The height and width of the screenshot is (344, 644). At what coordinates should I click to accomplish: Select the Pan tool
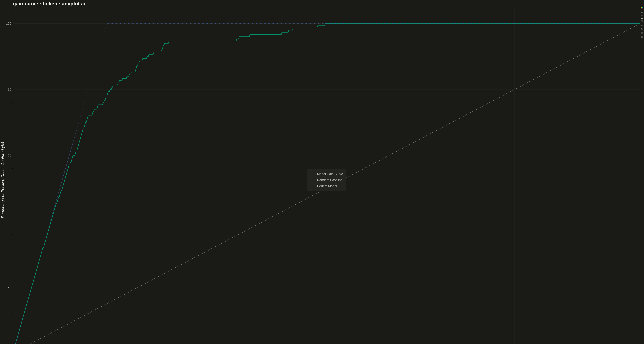click(x=642, y=12)
